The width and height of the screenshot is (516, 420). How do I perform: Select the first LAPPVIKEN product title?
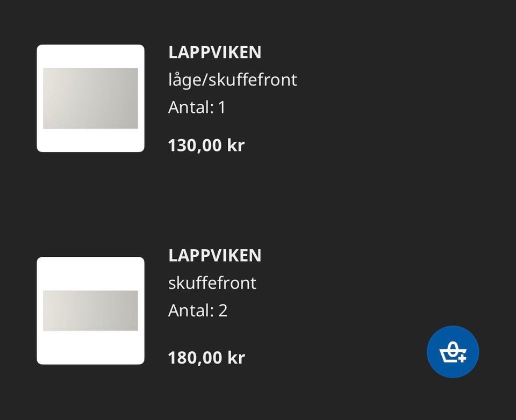pos(214,52)
